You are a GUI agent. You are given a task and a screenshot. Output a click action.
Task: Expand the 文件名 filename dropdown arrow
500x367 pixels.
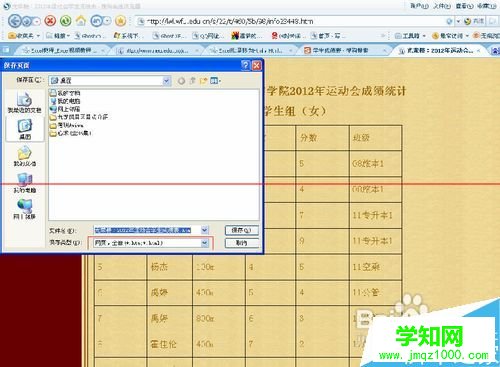pos(205,230)
